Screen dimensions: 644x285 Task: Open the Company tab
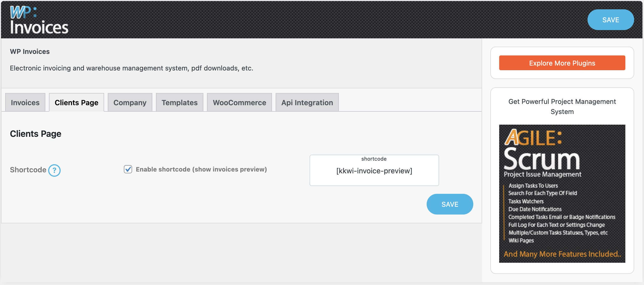click(x=130, y=102)
